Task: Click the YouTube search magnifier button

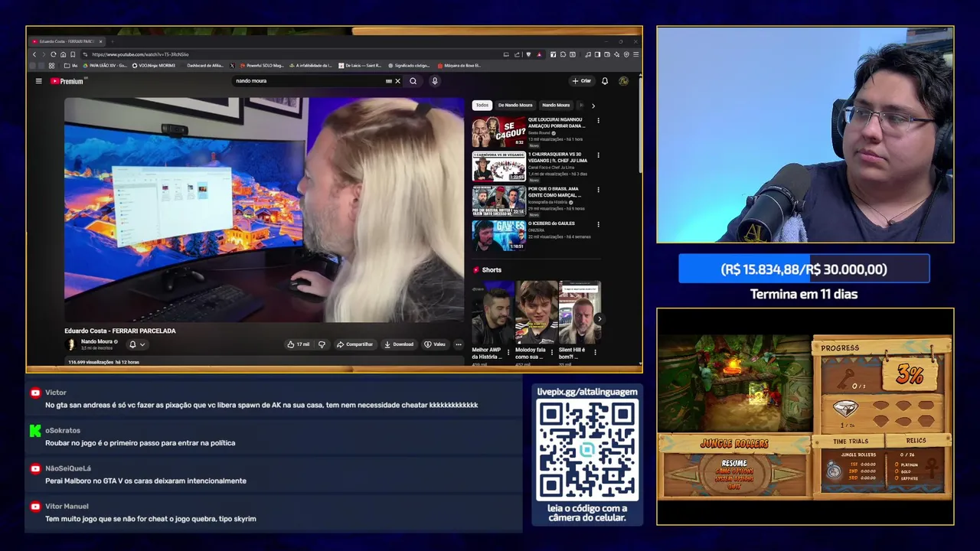Action: click(413, 81)
